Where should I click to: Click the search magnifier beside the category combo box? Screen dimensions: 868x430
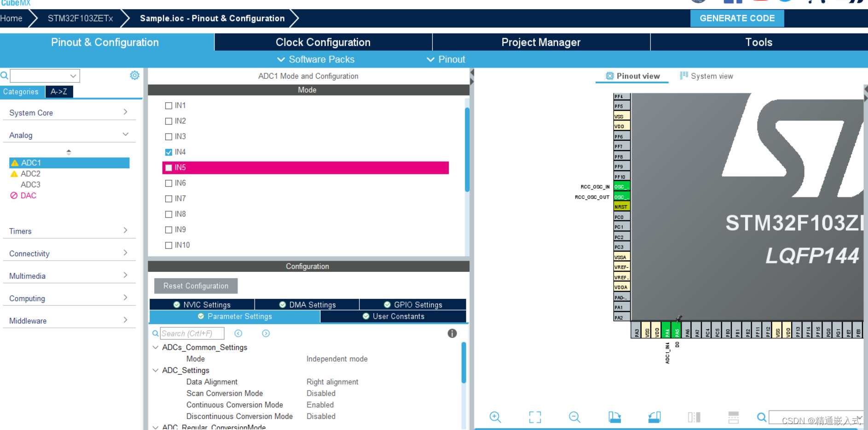(4, 75)
